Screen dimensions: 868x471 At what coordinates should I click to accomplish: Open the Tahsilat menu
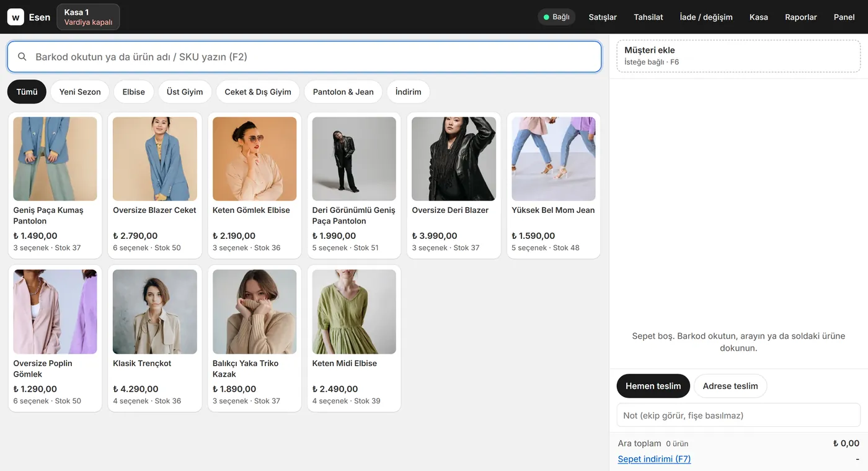[649, 17]
